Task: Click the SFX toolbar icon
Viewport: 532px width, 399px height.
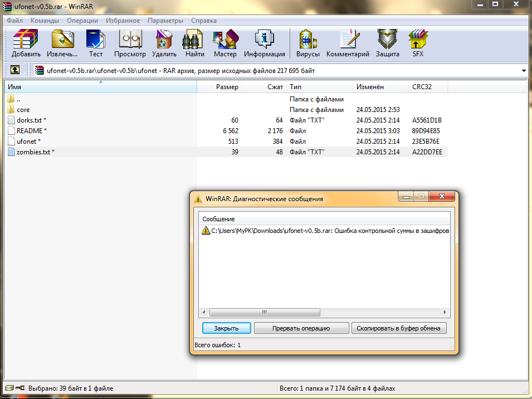Action: [418, 38]
